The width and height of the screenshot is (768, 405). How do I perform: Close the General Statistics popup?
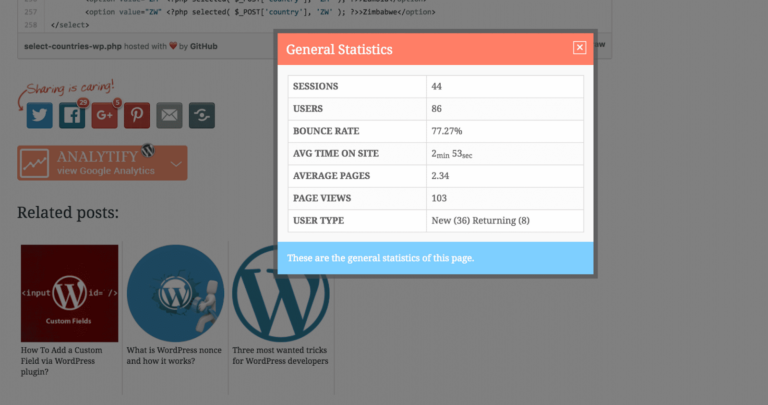click(x=579, y=48)
